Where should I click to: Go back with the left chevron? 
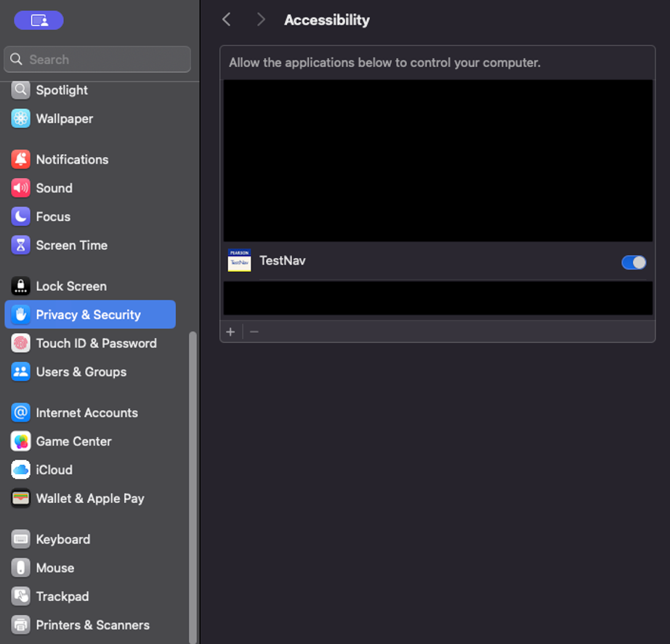(227, 19)
